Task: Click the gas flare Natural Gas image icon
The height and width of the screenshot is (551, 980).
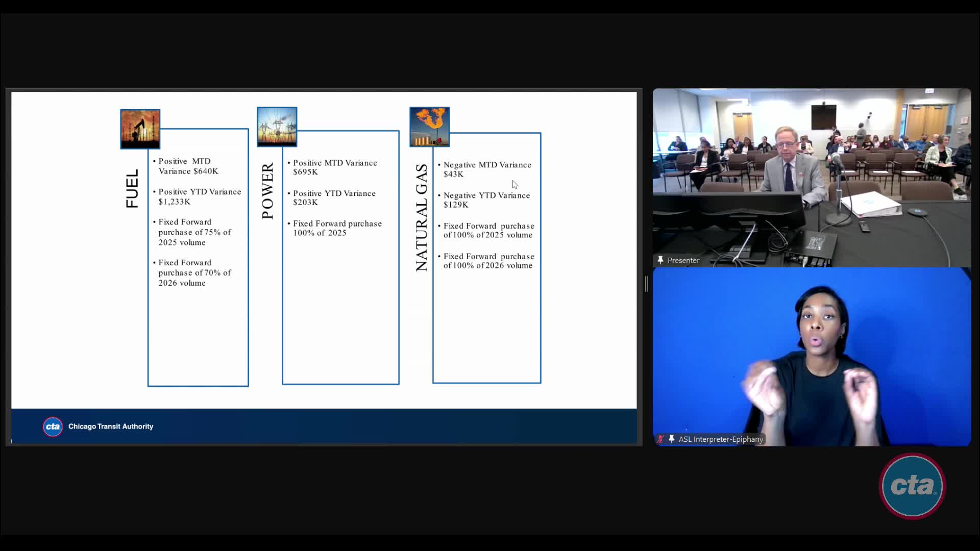Action: [x=429, y=127]
